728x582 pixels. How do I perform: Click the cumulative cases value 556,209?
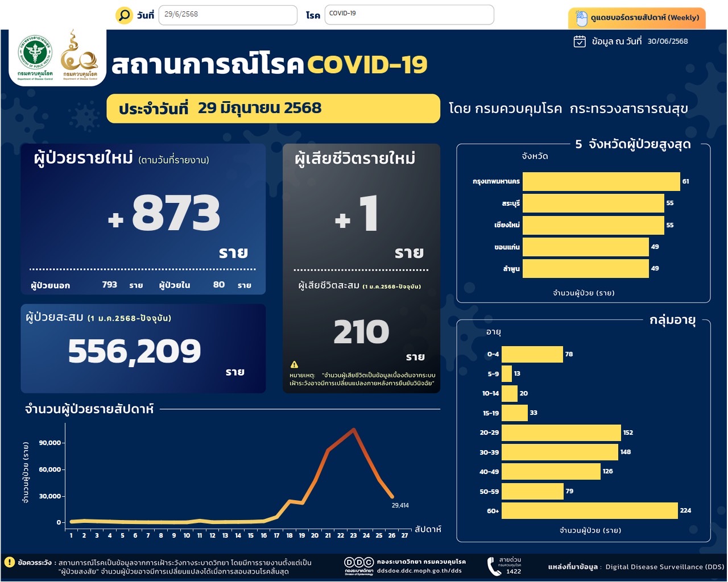point(134,351)
